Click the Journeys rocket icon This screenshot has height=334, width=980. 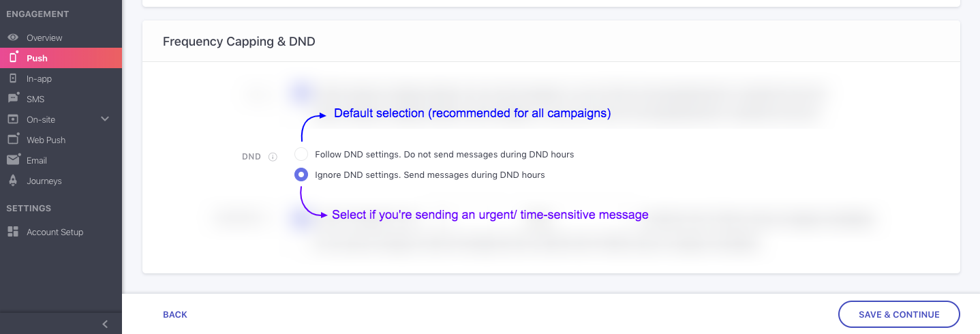[13, 181]
